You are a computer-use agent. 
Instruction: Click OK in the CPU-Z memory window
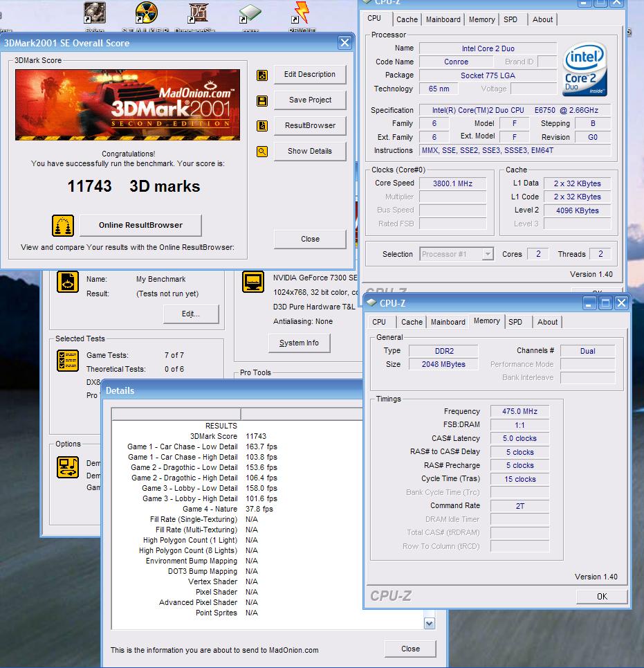[x=602, y=597]
